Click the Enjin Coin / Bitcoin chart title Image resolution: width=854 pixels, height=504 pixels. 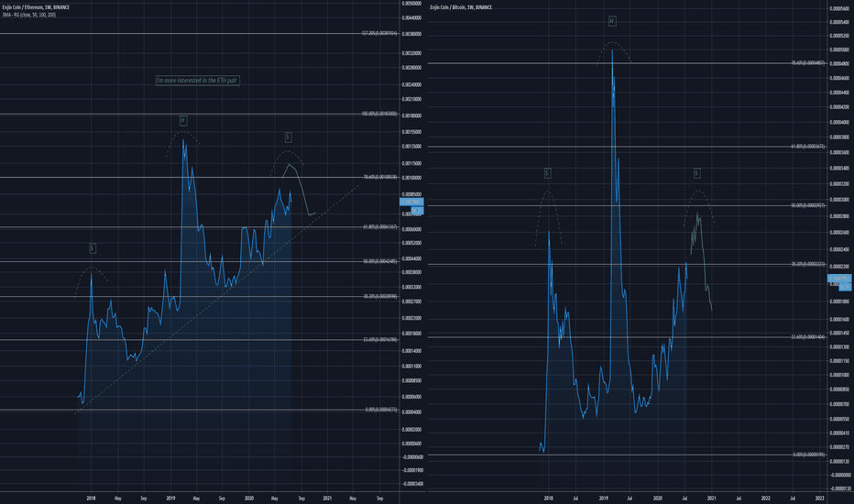tap(461, 7)
